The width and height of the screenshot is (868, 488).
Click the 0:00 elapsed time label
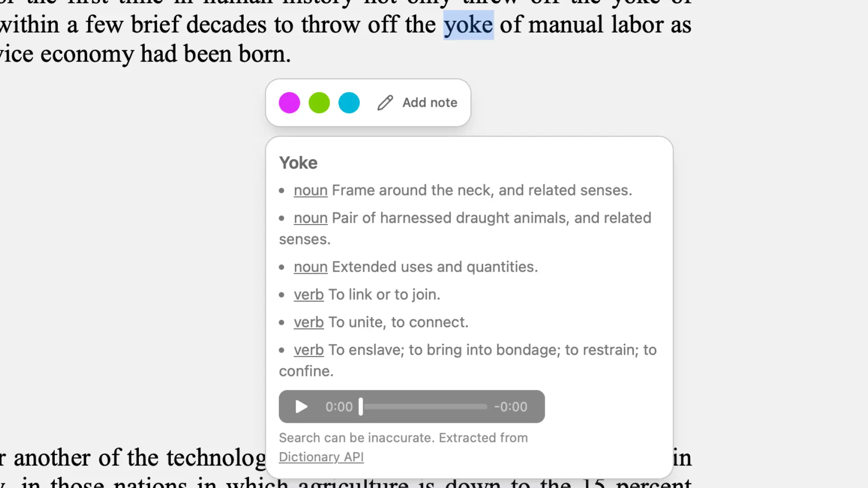tap(339, 407)
